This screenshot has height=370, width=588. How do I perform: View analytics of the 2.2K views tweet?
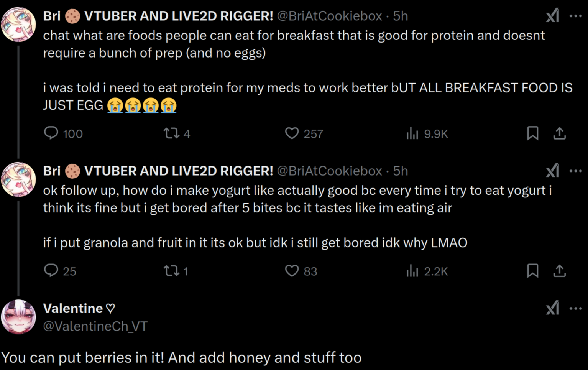click(x=412, y=271)
